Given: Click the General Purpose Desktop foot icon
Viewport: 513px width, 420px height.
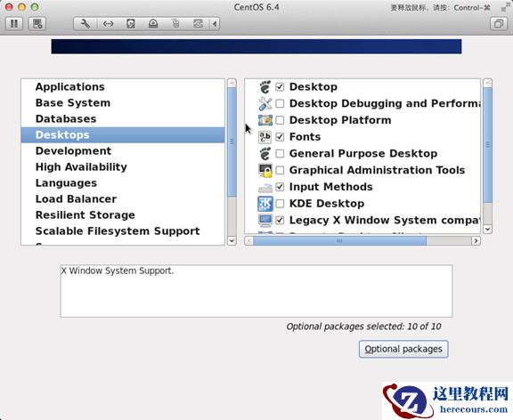Looking at the screenshot, I should (x=265, y=153).
